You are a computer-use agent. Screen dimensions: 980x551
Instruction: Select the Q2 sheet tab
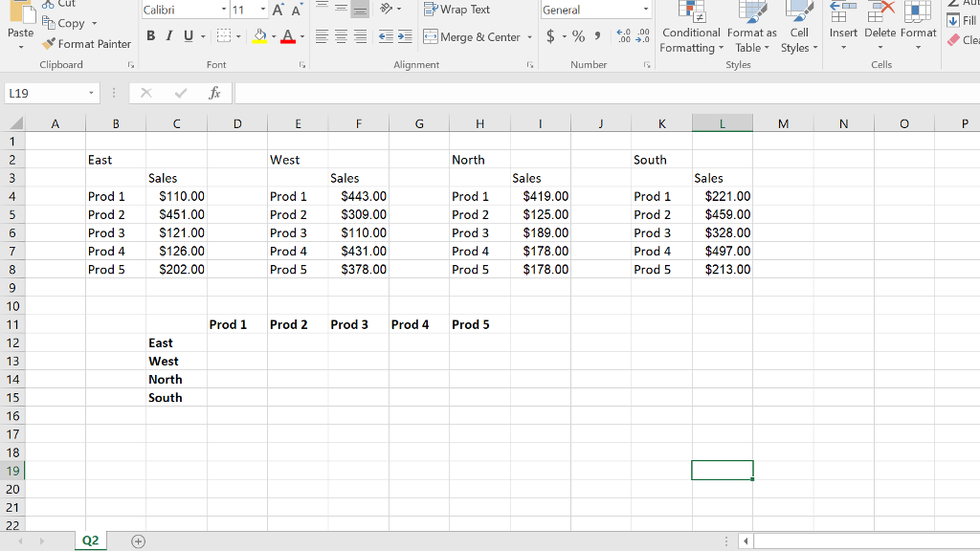(90, 540)
